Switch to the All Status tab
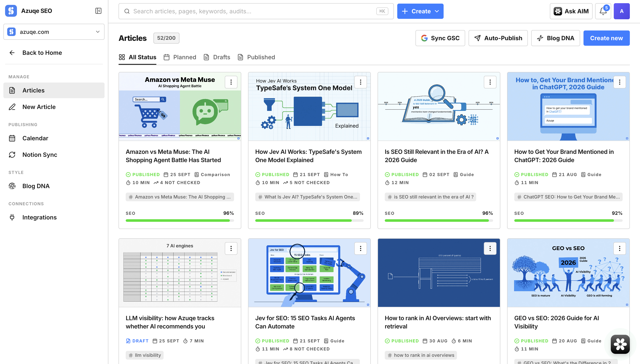The width and height of the screenshot is (640, 364). tap(138, 57)
